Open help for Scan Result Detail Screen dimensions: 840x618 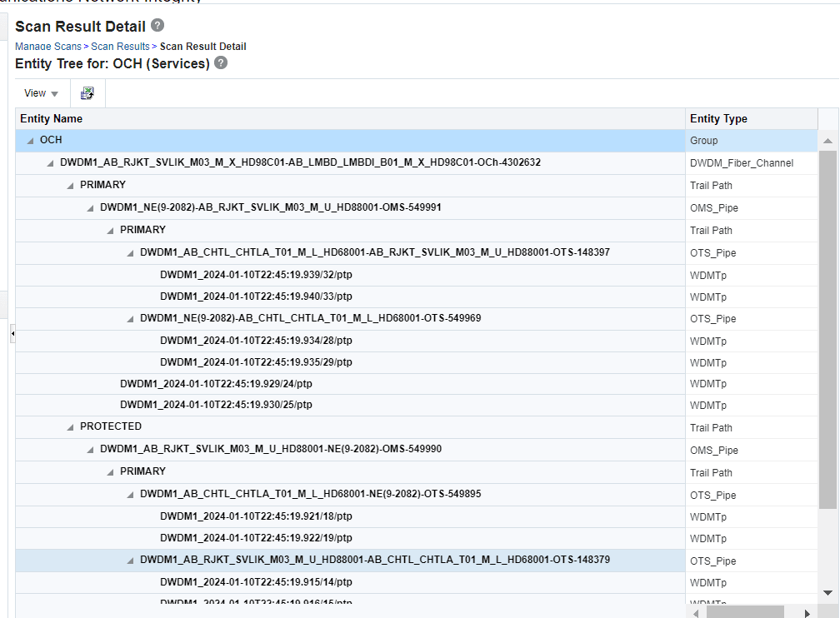[157, 26]
